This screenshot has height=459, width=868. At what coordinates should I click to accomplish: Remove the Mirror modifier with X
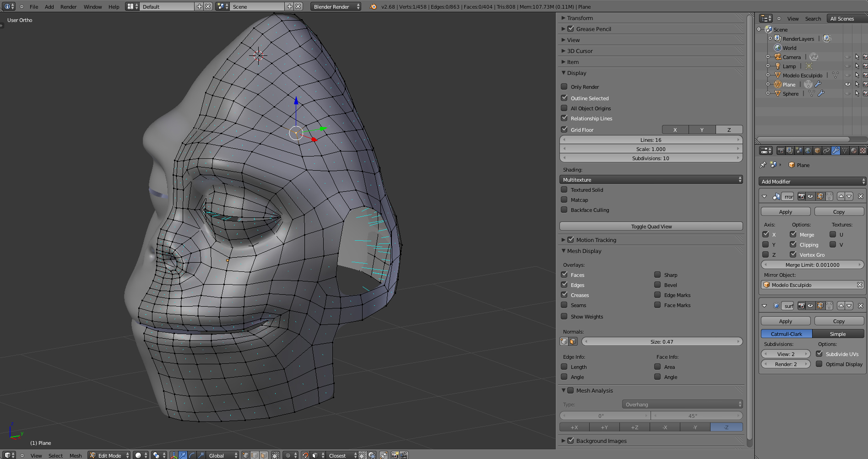pyautogui.click(x=861, y=196)
